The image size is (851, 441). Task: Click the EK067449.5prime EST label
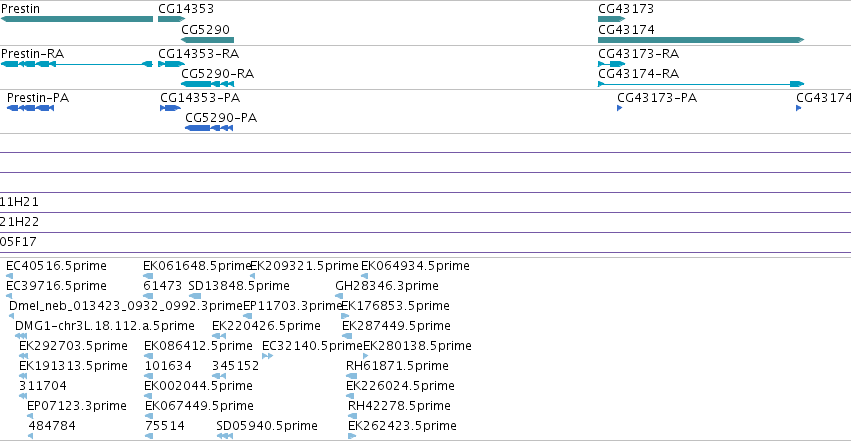coord(199,406)
